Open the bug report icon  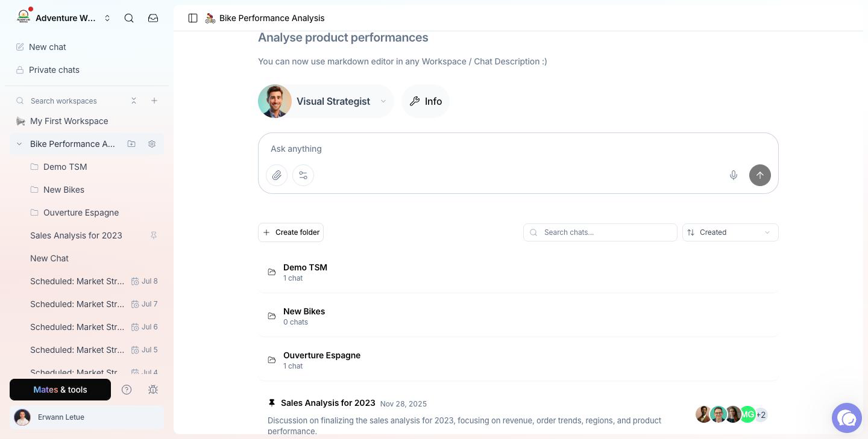pos(153,390)
